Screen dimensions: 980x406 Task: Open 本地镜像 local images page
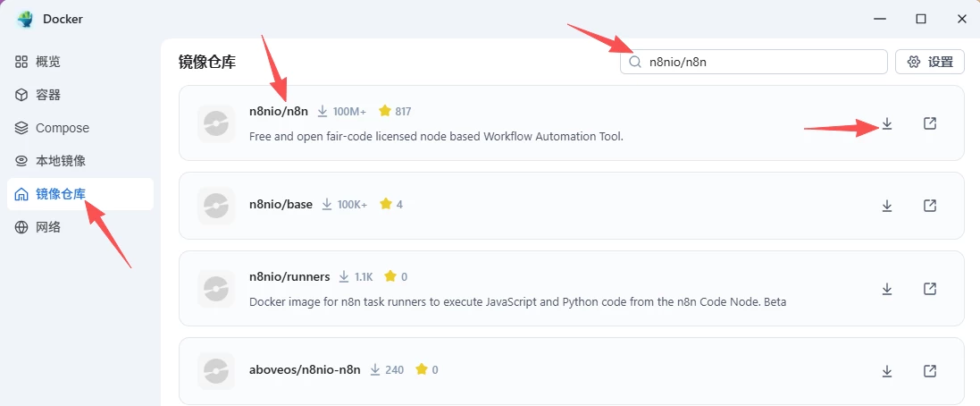click(60, 161)
